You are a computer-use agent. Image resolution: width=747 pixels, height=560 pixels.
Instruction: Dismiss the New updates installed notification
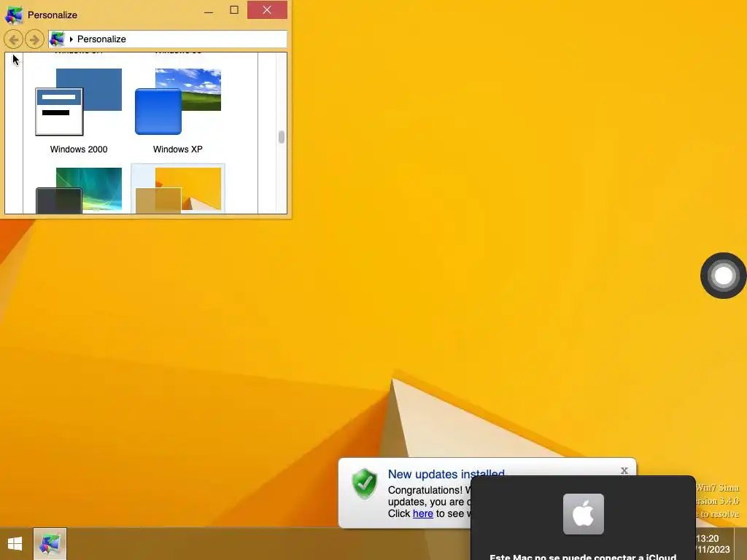(x=624, y=470)
